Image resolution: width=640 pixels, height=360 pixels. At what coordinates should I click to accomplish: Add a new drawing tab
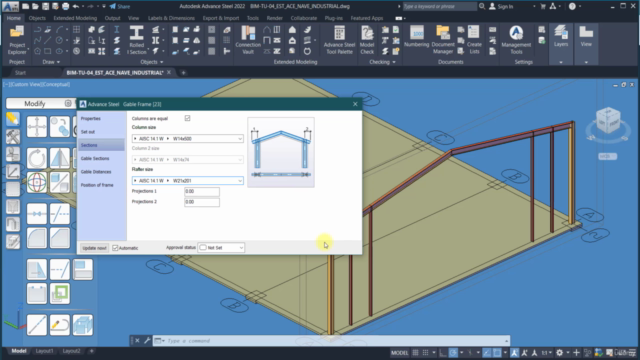click(x=183, y=73)
